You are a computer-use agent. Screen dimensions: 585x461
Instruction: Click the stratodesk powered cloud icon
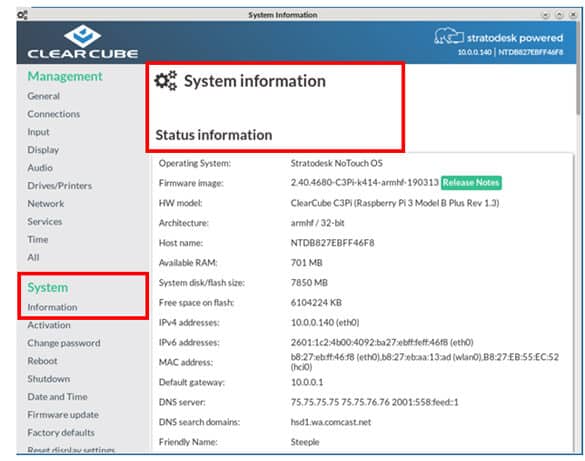point(449,36)
